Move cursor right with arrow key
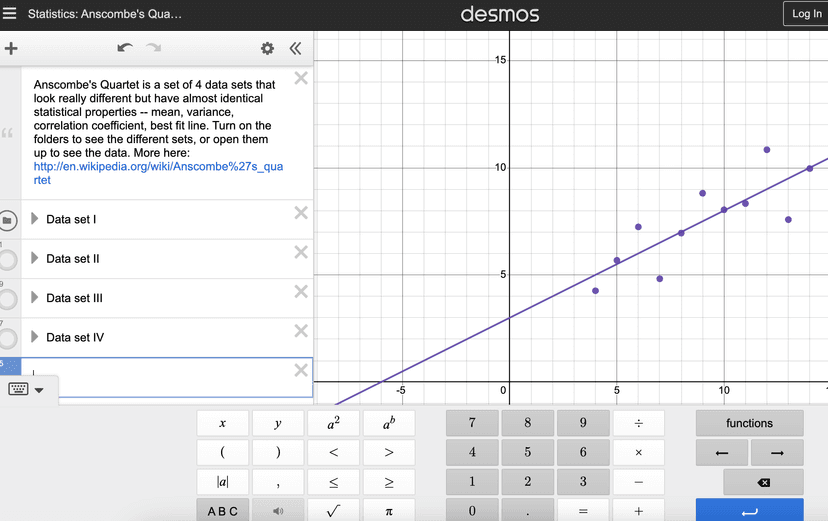Screen dimensions: 828x521 point(777,452)
